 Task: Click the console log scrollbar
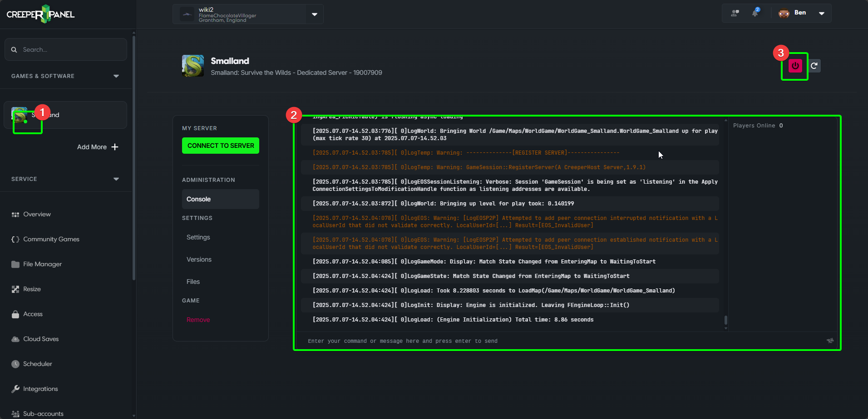click(725, 320)
